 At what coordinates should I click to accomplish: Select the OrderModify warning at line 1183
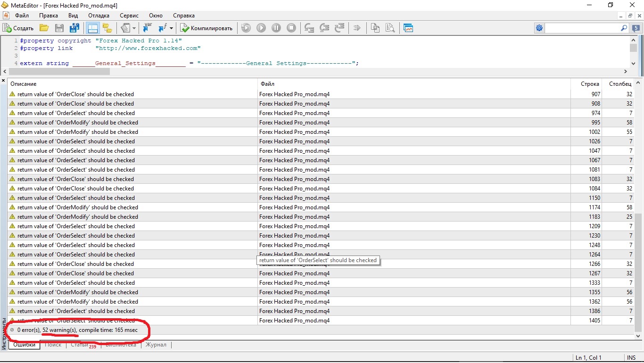click(321, 216)
